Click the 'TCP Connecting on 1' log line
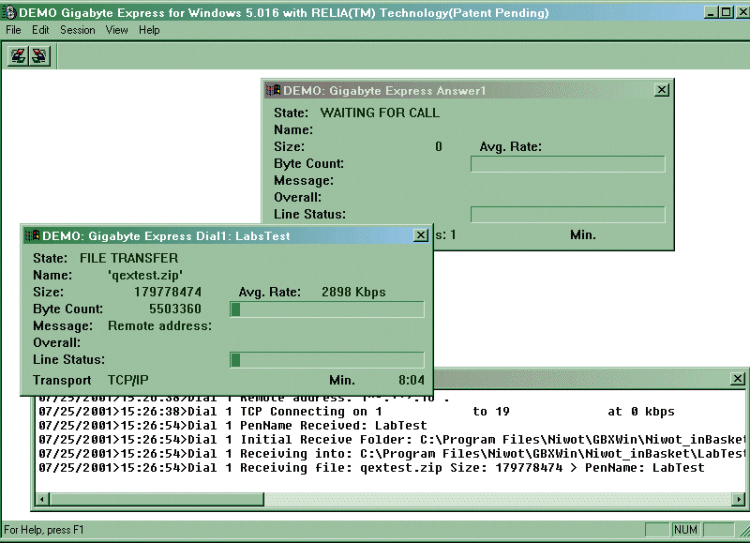 pyautogui.click(x=356, y=412)
